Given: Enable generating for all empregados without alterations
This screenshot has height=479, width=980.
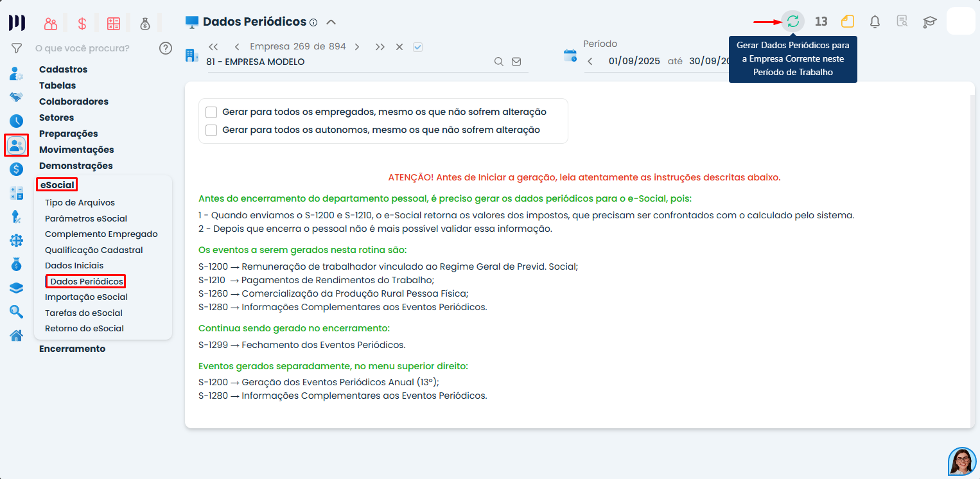Looking at the screenshot, I should click(x=211, y=112).
